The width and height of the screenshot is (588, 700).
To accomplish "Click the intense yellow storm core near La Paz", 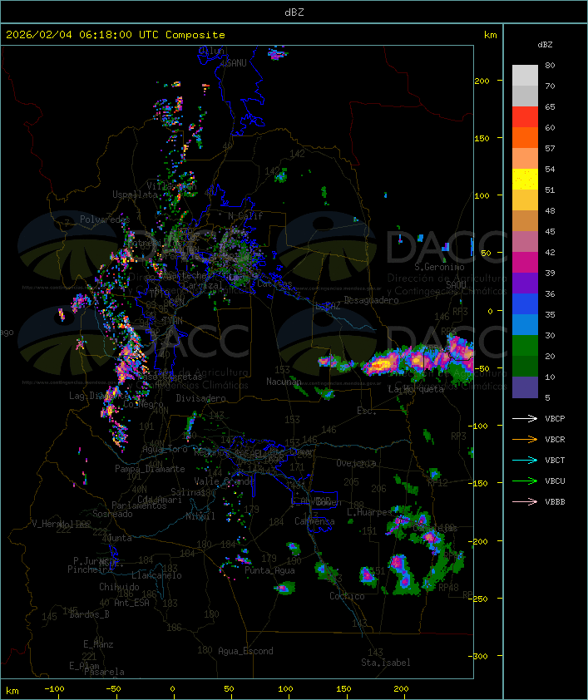I will click(x=380, y=365).
